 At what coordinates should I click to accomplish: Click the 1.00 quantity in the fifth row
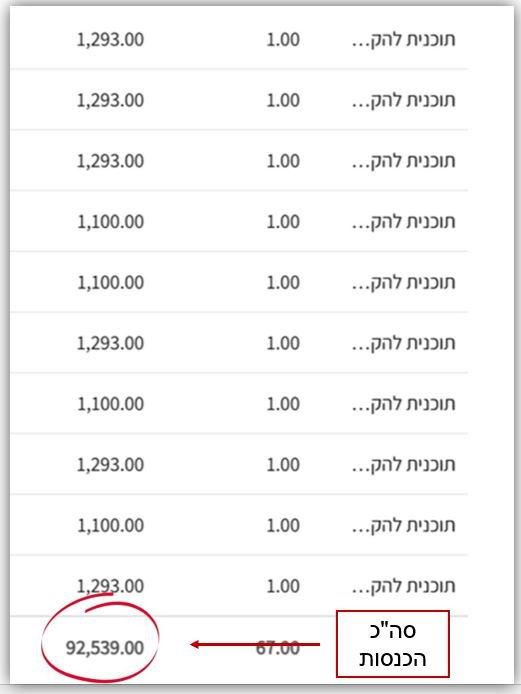pos(283,282)
